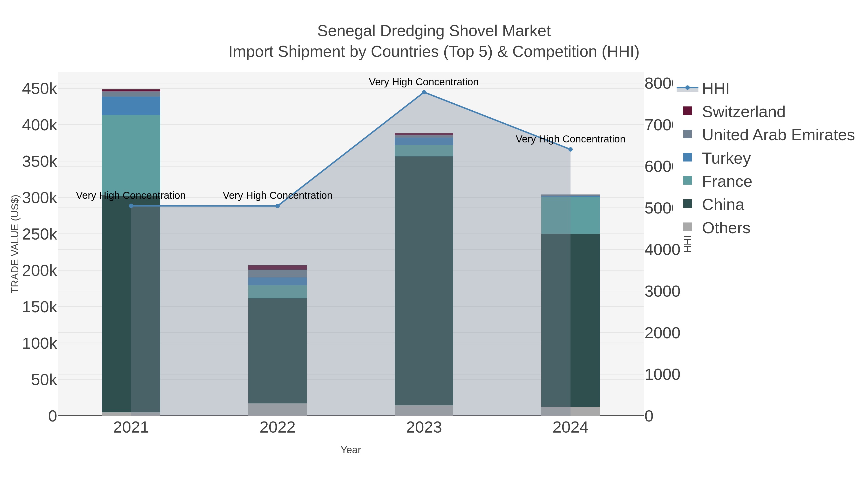Viewport: 868px width, 488px height.
Task: Click the Turkey segment of the 2021 bar
Action: tap(131, 106)
